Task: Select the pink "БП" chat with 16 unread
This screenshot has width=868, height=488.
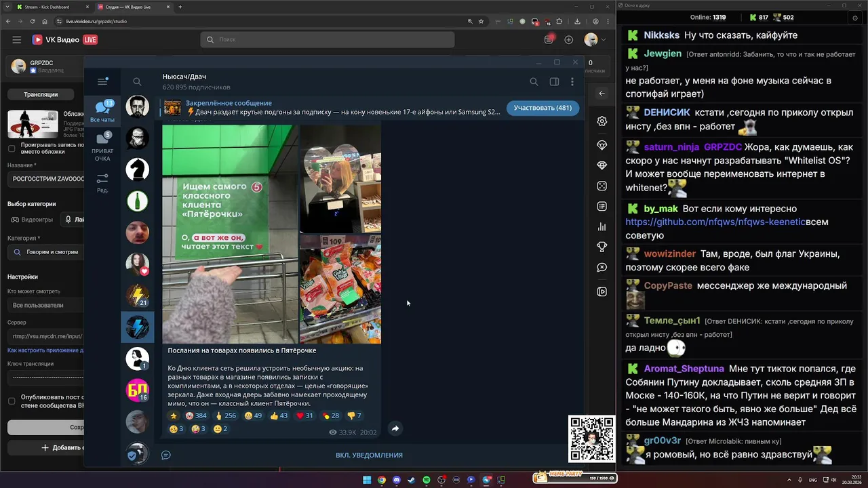Action: [138, 390]
